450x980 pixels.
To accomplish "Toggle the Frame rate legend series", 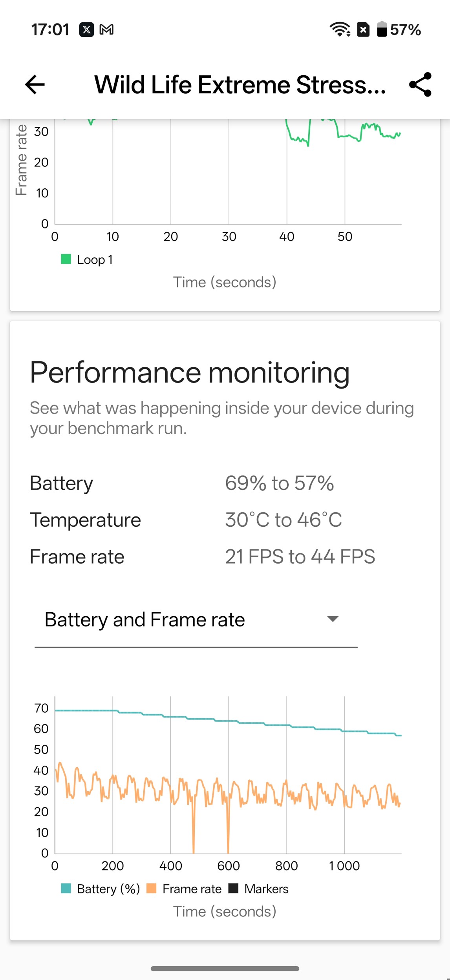I will [185, 889].
